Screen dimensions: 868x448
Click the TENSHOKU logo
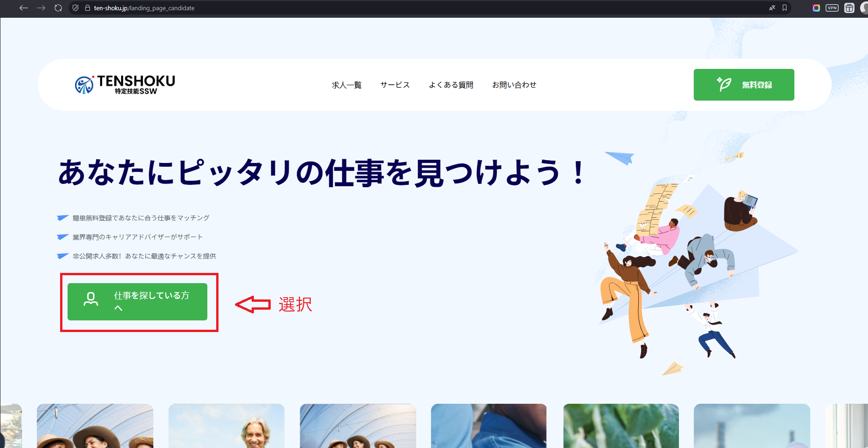click(125, 85)
